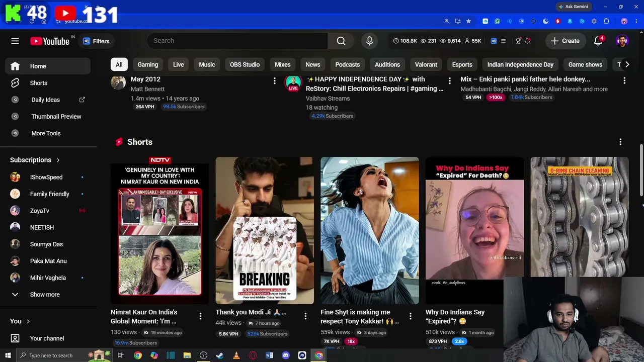Select the Gaming filter chip
This screenshot has width=644, height=362.
[x=148, y=64]
